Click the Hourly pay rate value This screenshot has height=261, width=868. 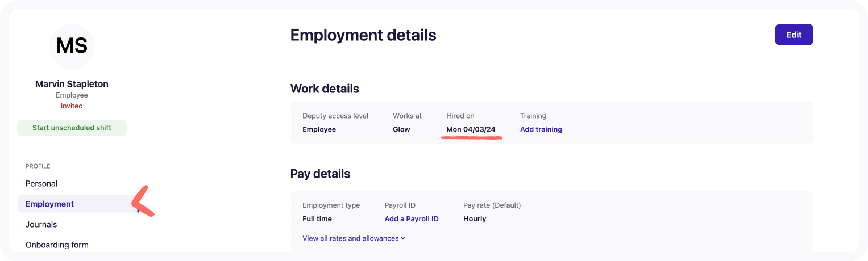point(475,219)
